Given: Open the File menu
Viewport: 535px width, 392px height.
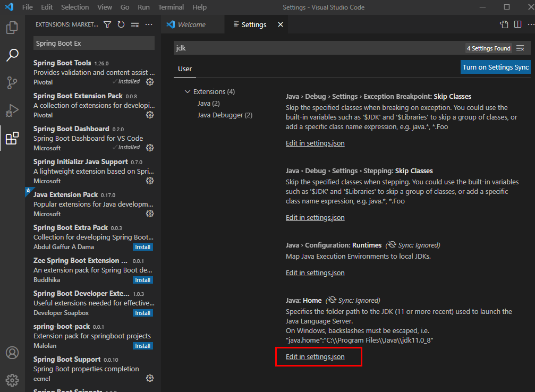Looking at the screenshot, I should tap(27, 7).
